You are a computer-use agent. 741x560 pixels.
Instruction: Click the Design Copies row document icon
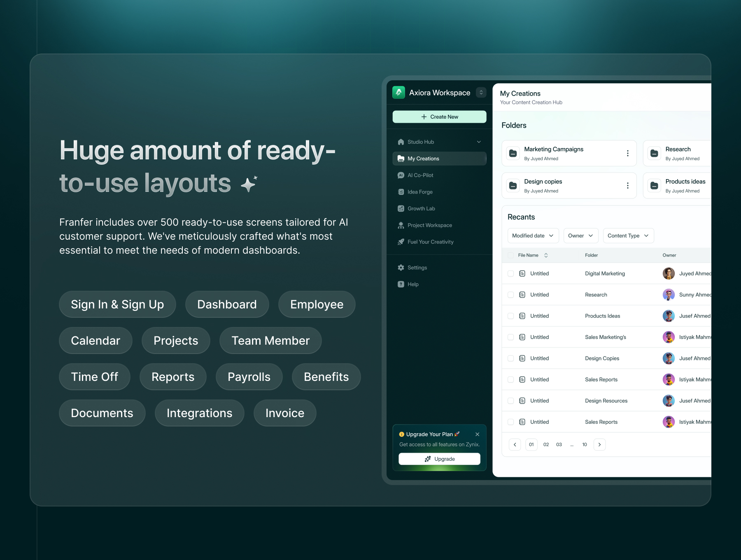click(522, 359)
